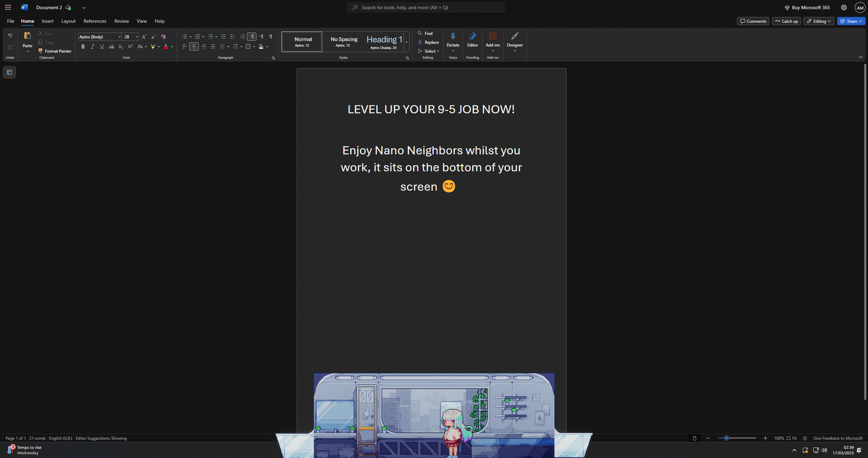Decrease font size with Shrink Font
Image resolution: width=868 pixels, height=458 pixels.
154,37
